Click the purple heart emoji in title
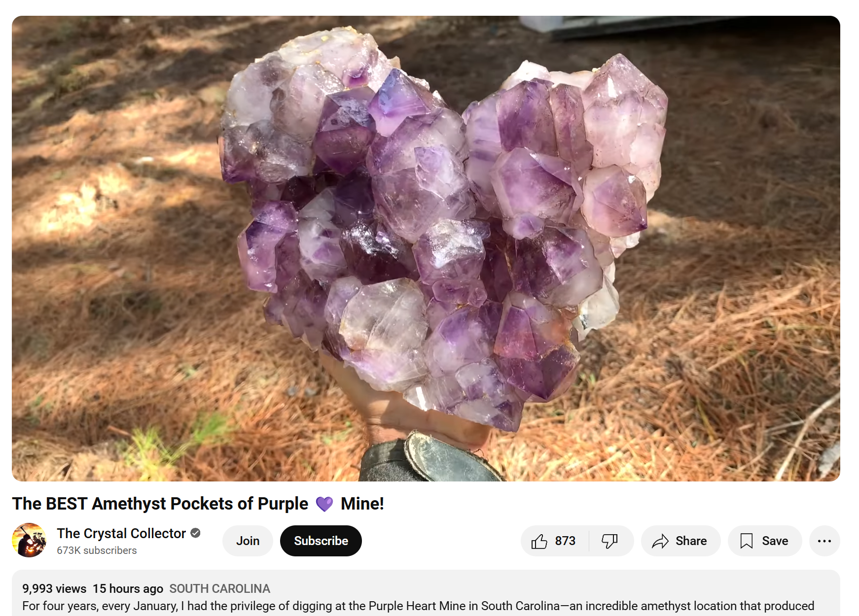This screenshot has width=859, height=616. 324,504
